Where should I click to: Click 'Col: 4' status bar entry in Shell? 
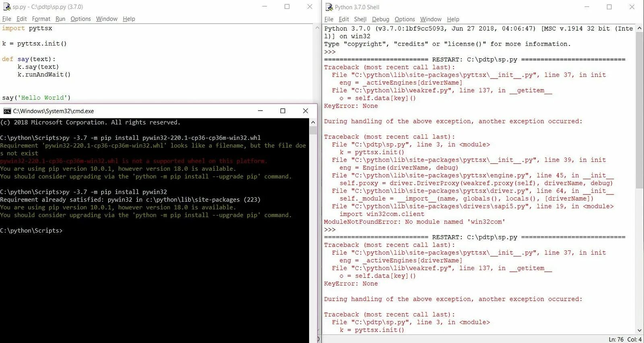(635, 339)
